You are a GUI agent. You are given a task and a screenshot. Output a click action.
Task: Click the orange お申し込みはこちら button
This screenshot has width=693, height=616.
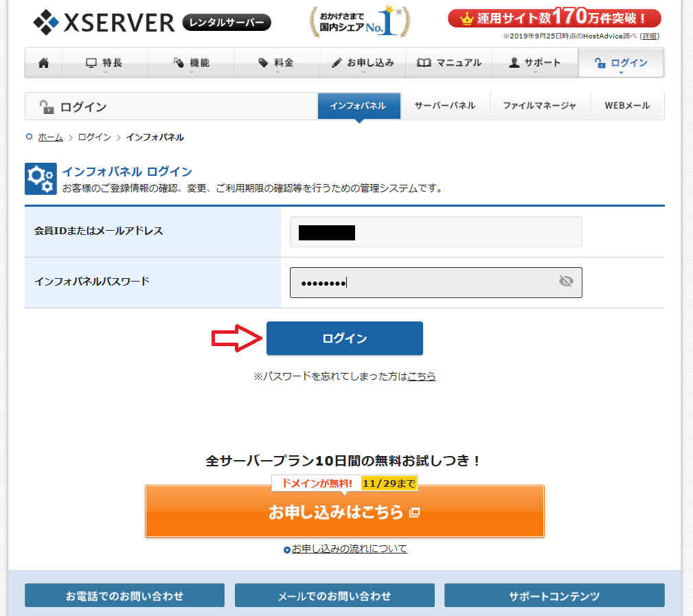(x=345, y=511)
